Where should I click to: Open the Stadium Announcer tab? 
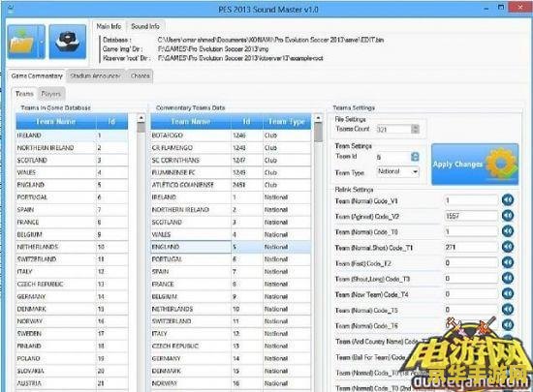coord(95,75)
